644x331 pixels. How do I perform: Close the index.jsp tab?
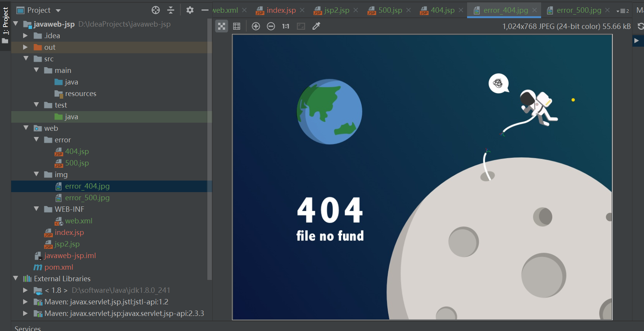pyautogui.click(x=302, y=10)
